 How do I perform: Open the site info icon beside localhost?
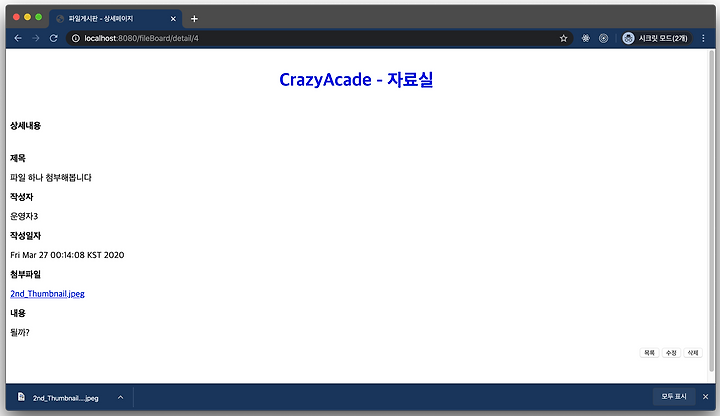pos(76,39)
